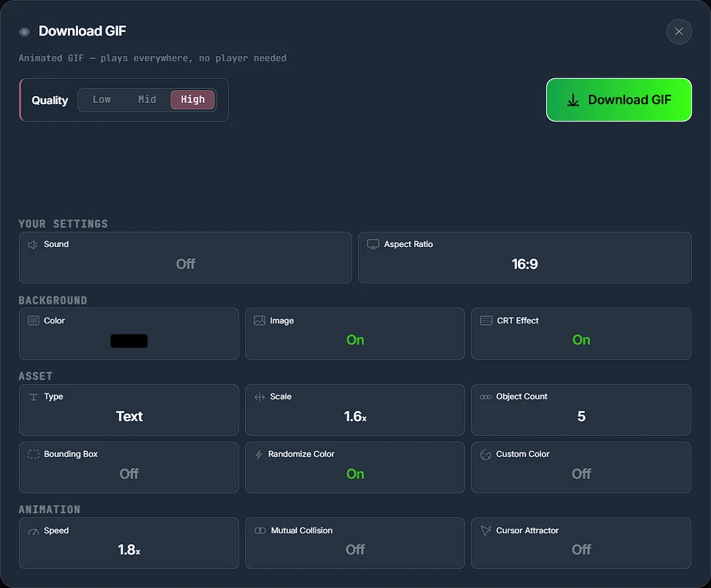Click the Aspect Ratio label
Image resolution: width=711 pixels, height=588 pixels.
408,244
